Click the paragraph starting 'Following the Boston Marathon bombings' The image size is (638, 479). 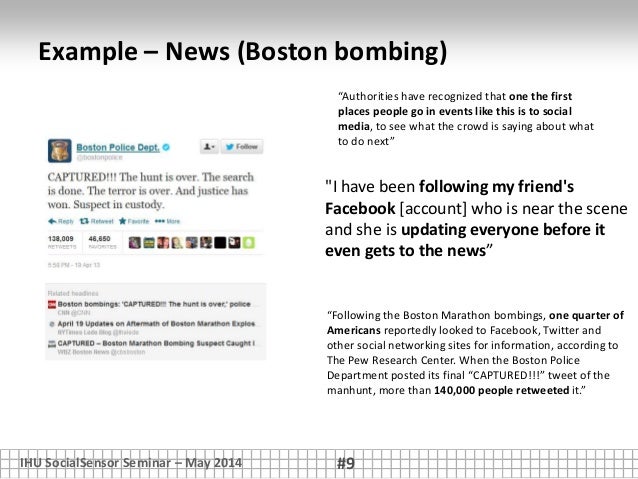[x=475, y=352]
